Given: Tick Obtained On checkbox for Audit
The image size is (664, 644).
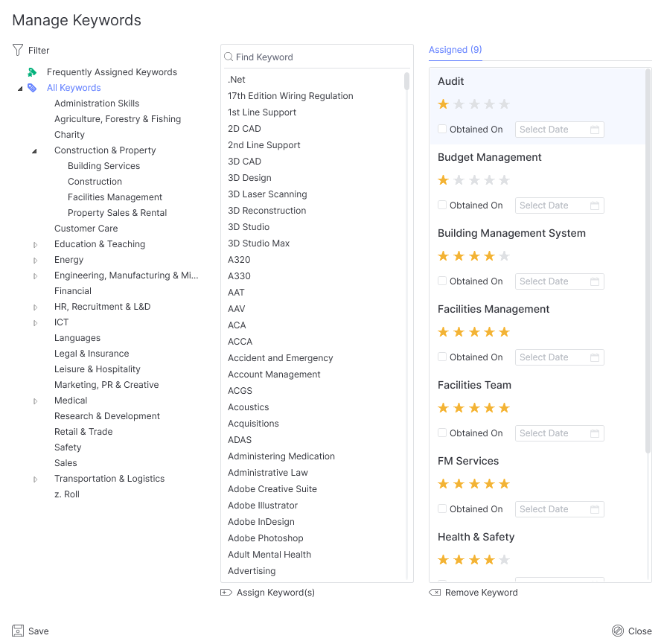Looking at the screenshot, I should click(x=442, y=129).
